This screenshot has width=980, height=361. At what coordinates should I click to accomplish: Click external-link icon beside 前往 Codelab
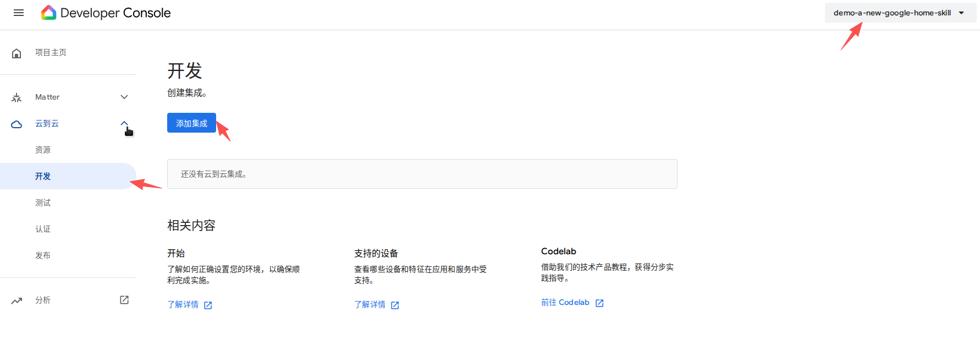[599, 303]
